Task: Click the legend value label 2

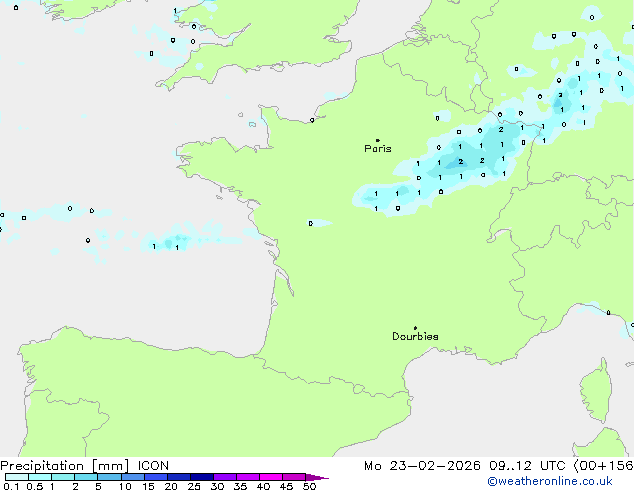Action: pyautogui.click(x=75, y=487)
